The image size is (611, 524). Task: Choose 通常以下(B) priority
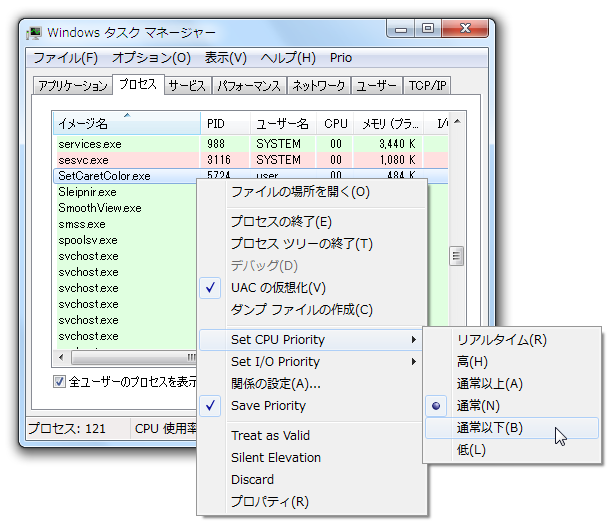512,428
